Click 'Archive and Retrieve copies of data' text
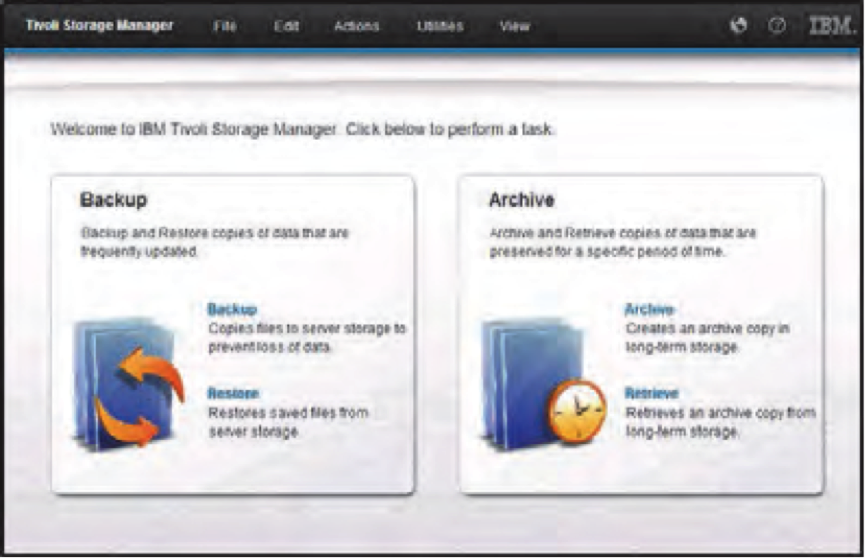The width and height of the screenshot is (865, 558). point(622,242)
